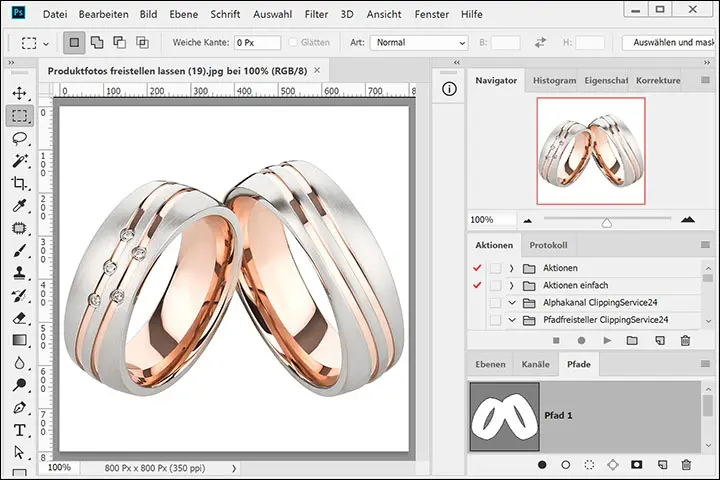This screenshot has height=480, width=720.
Task: Load path as selection icon in Pfade panel
Action: pos(590,465)
